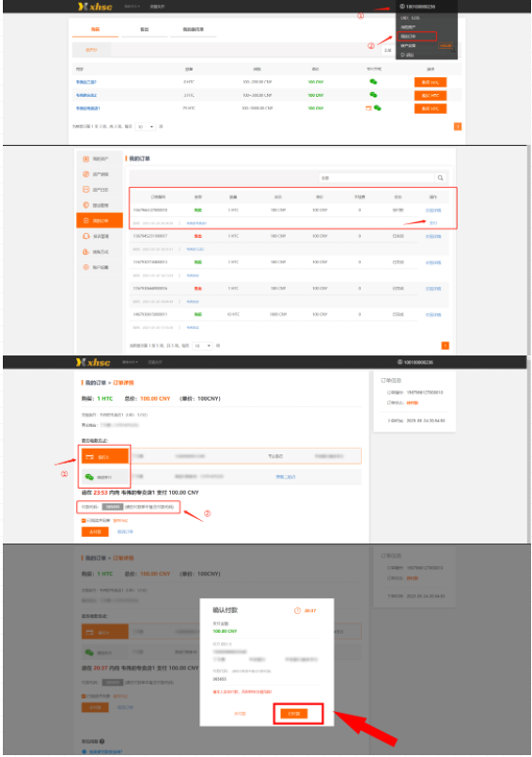Click the headset icon in the account sidebar
532x757 pixels.
click(86, 236)
